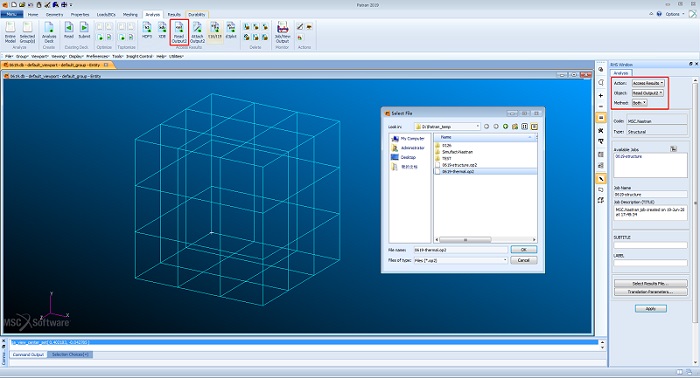Screen dimensions: 700x378
Task: Click Cancel in Select File dialog
Action: [x=524, y=260]
